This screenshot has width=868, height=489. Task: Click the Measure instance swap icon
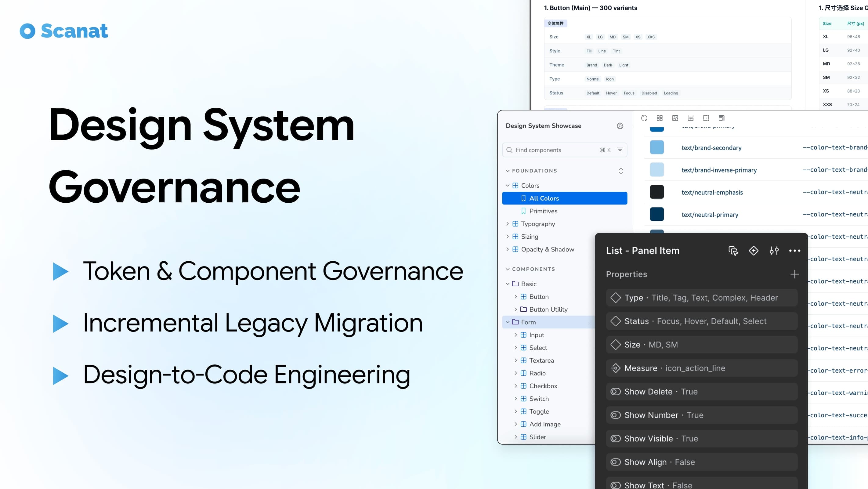615,368
